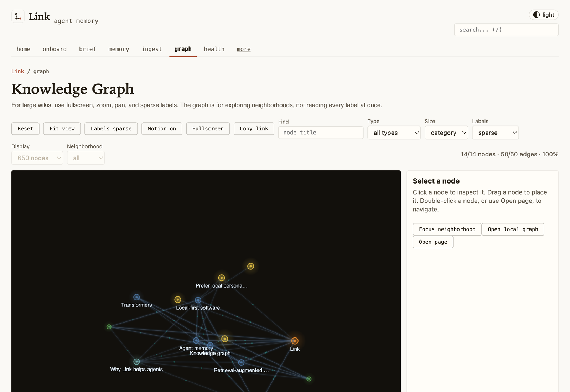Select the Retrieval-augmented node

(241, 362)
